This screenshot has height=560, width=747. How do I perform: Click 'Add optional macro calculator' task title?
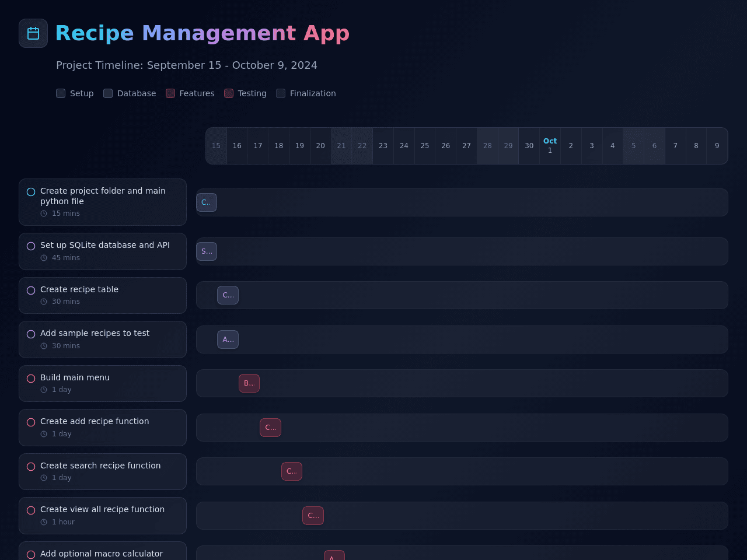(x=102, y=554)
